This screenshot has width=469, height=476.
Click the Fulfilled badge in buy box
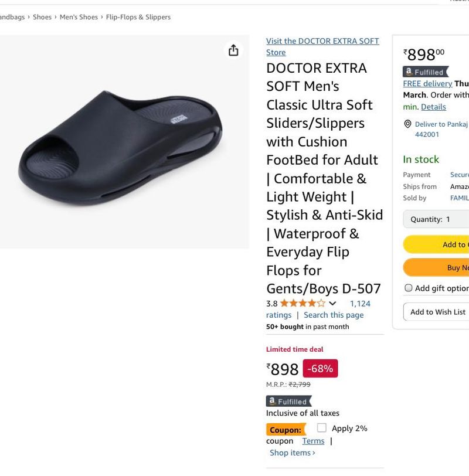point(426,72)
